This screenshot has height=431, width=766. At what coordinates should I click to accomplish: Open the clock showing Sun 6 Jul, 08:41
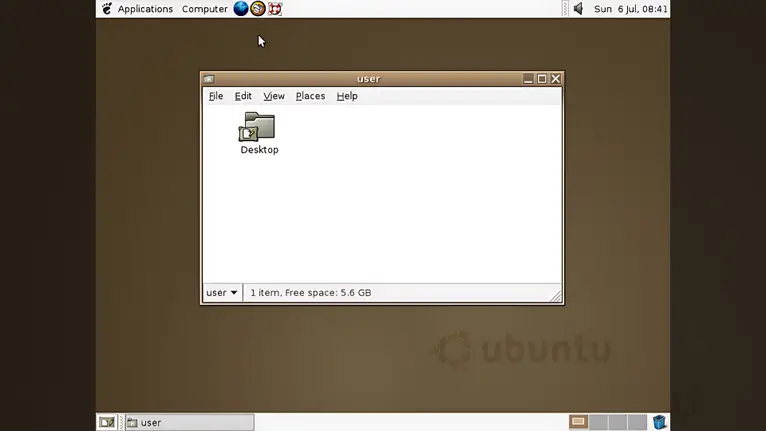point(631,9)
